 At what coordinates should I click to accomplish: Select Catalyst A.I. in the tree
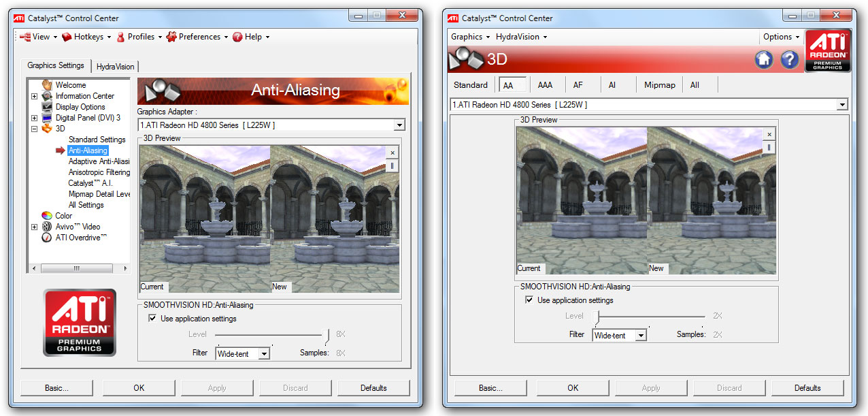point(90,183)
